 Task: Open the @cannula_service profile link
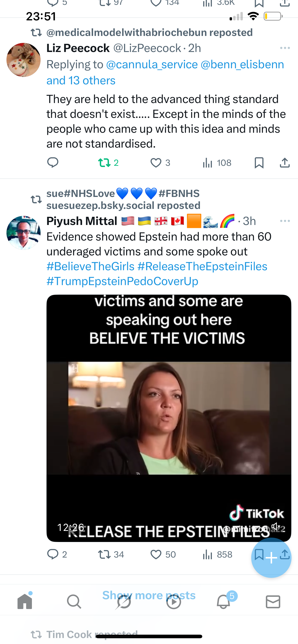coord(152,64)
